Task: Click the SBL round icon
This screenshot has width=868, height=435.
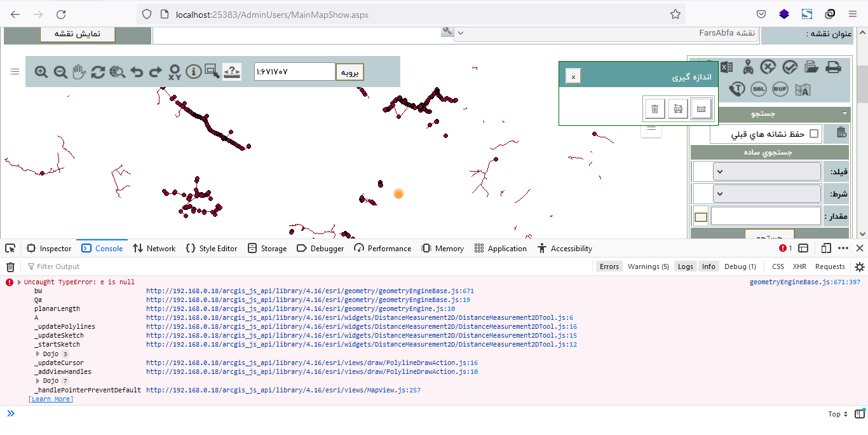Action: tap(759, 89)
